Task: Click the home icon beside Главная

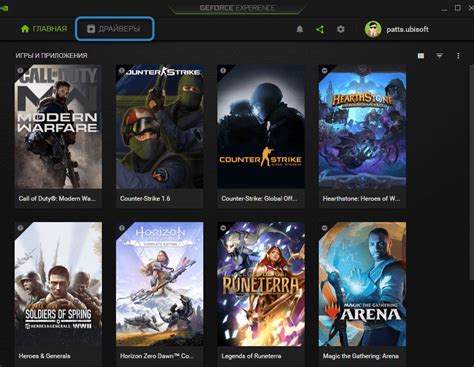Action: point(25,29)
